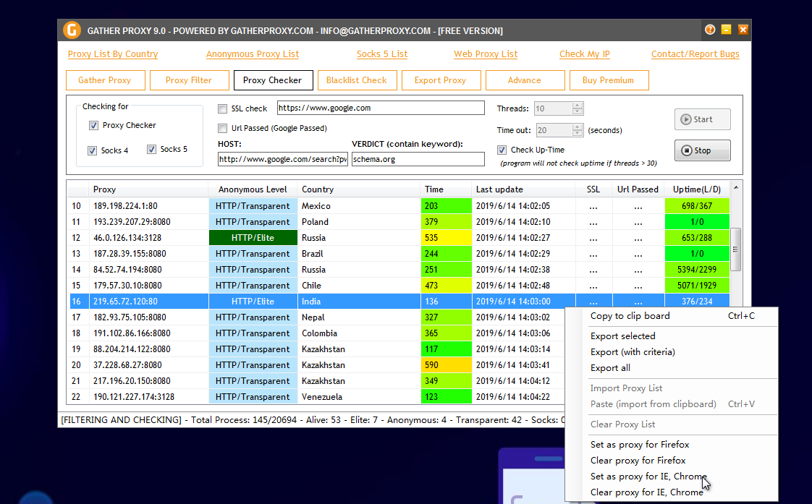Image resolution: width=812 pixels, height=504 pixels.
Task: Select proxy 46.0.126.134:3128 row
Action: pos(399,238)
